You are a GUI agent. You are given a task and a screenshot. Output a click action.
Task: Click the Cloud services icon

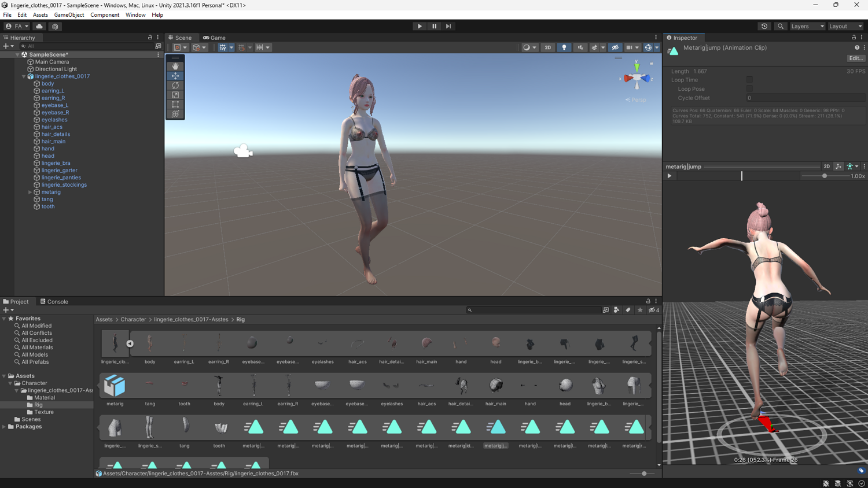click(39, 26)
